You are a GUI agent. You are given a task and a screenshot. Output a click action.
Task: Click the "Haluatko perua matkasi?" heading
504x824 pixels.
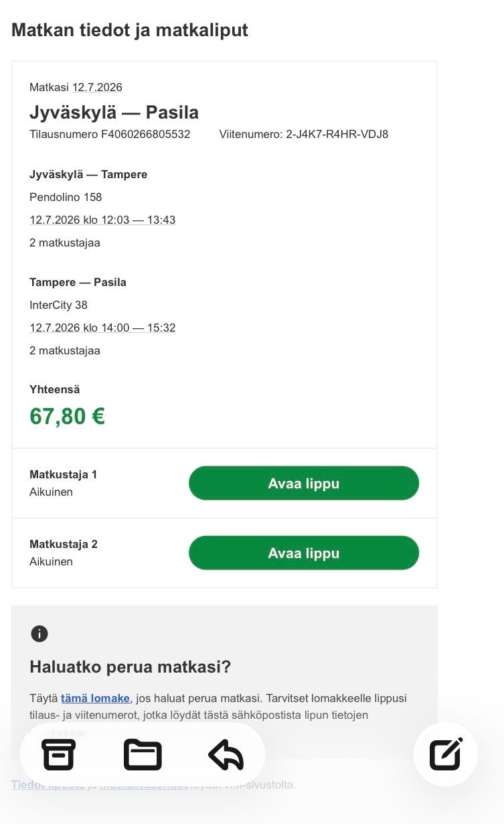pyautogui.click(x=130, y=667)
